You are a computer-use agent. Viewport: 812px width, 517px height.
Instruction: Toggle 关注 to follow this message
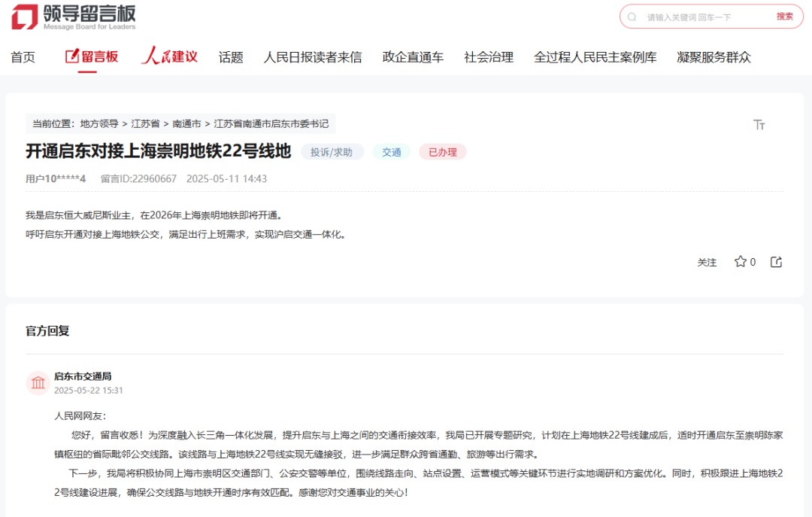click(707, 263)
